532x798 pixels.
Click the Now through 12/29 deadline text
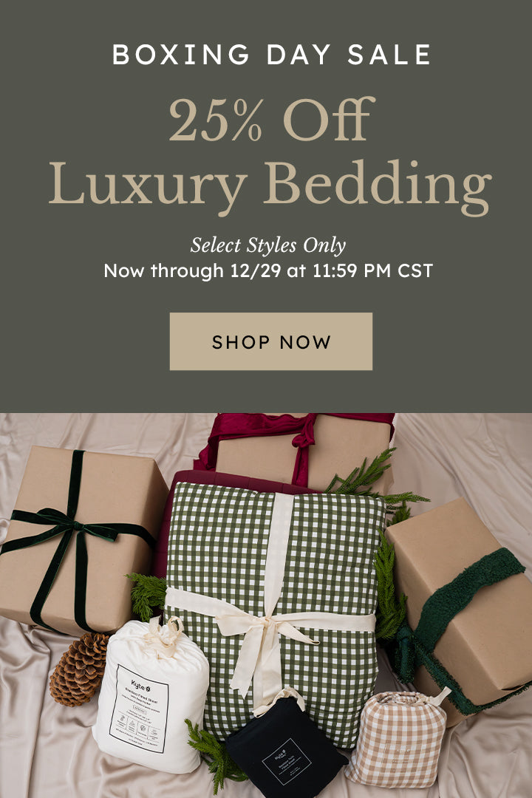pos(268,270)
